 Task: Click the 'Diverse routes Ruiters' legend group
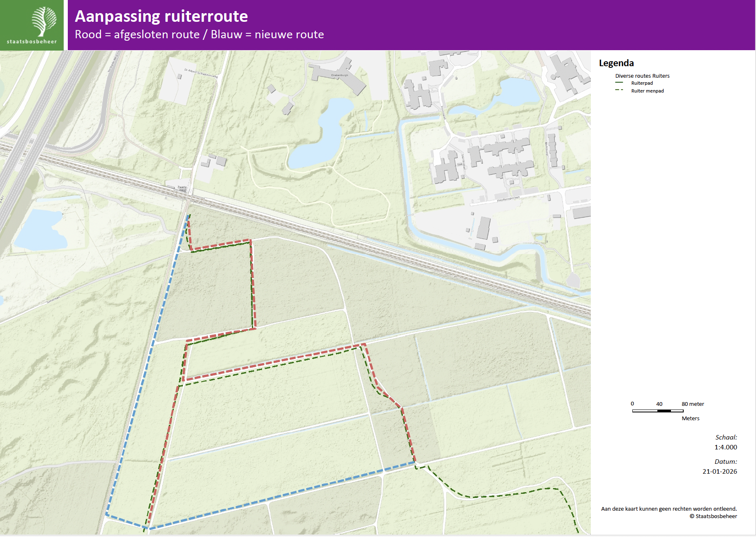[642, 76]
